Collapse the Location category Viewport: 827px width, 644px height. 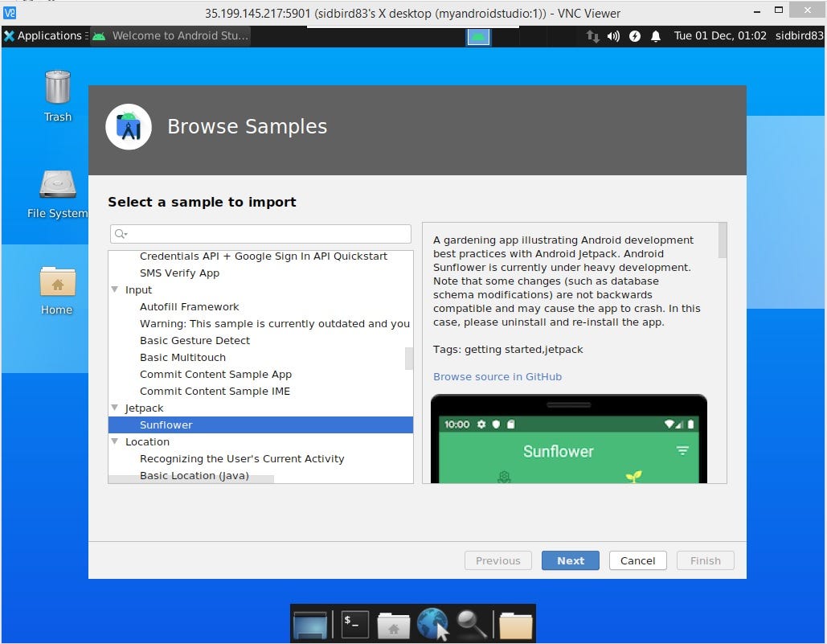pos(115,441)
